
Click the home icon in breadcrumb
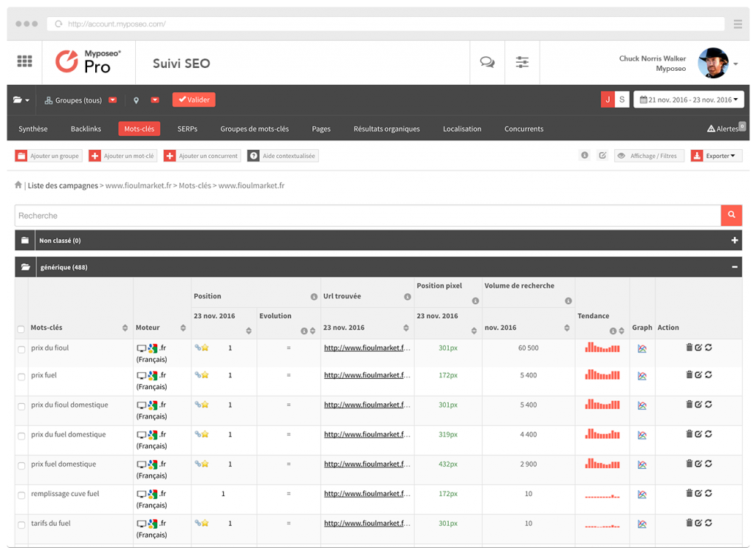18,185
